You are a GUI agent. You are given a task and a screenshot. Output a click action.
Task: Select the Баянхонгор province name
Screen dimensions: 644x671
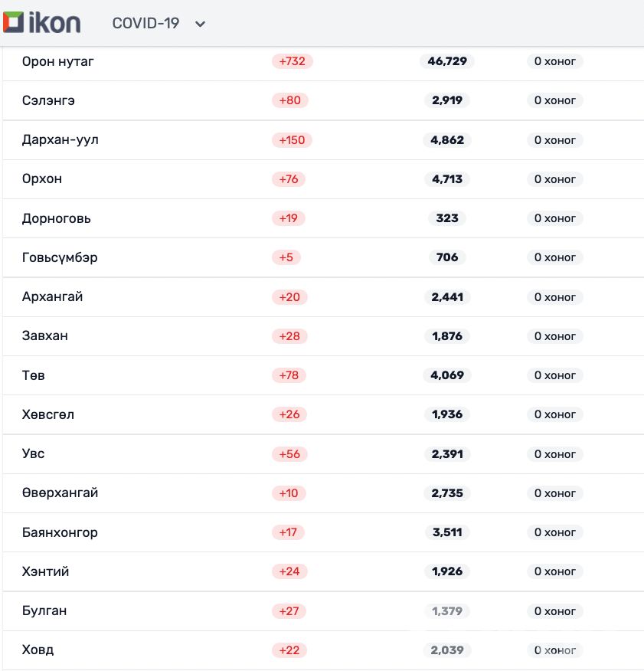point(60,532)
